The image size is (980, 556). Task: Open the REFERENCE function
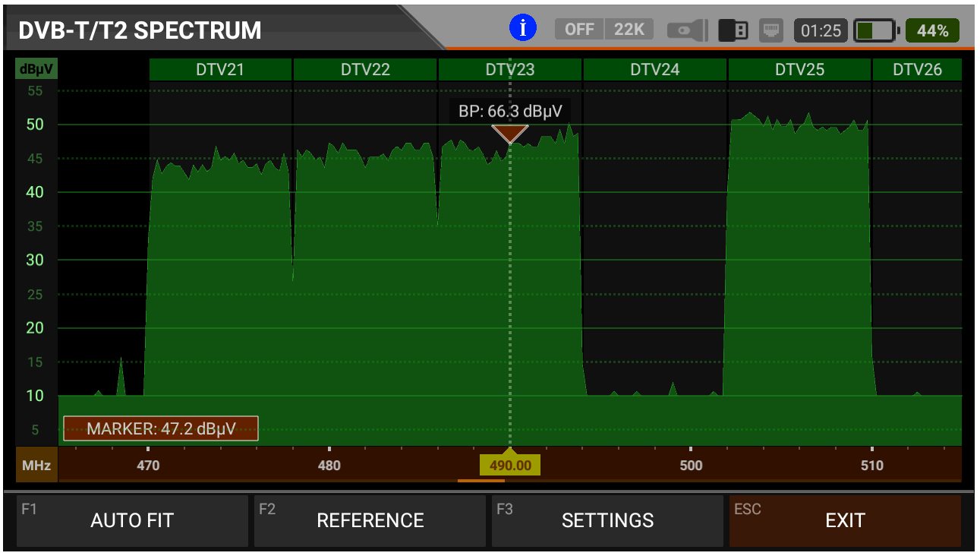coord(370,520)
